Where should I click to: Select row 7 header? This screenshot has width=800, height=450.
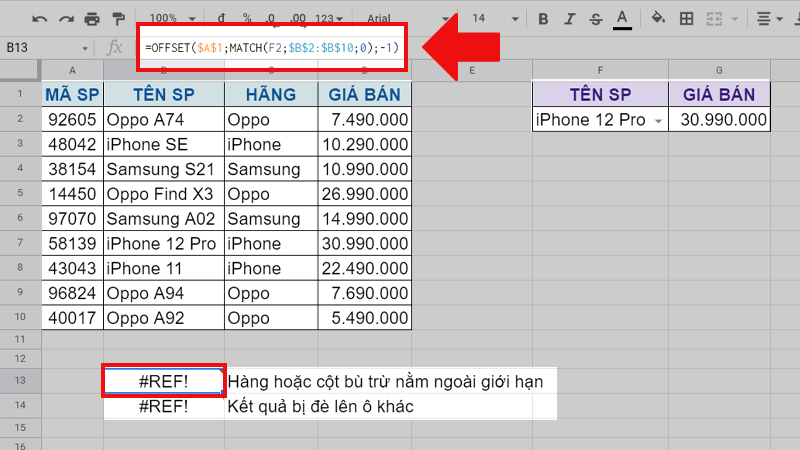coord(20,242)
